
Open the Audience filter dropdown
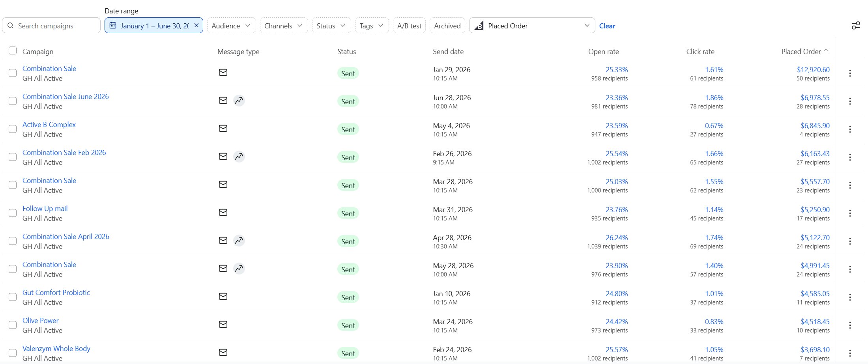(x=231, y=26)
